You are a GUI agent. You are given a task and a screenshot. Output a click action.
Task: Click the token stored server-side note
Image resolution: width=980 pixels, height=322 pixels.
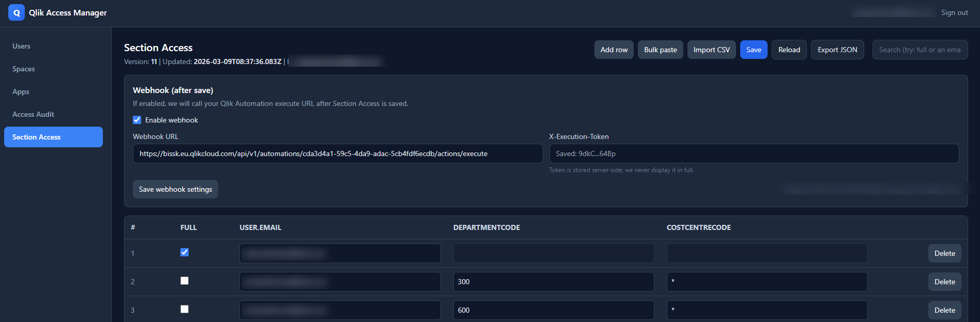coord(621,170)
